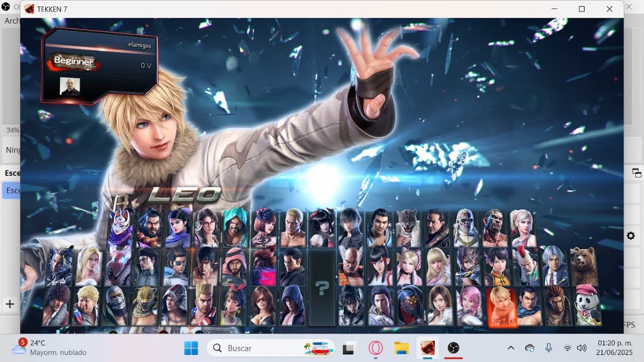This screenshot has width=644, height=362.
Task: Pick the Akuma portrait
Action: tap(264, 266)
